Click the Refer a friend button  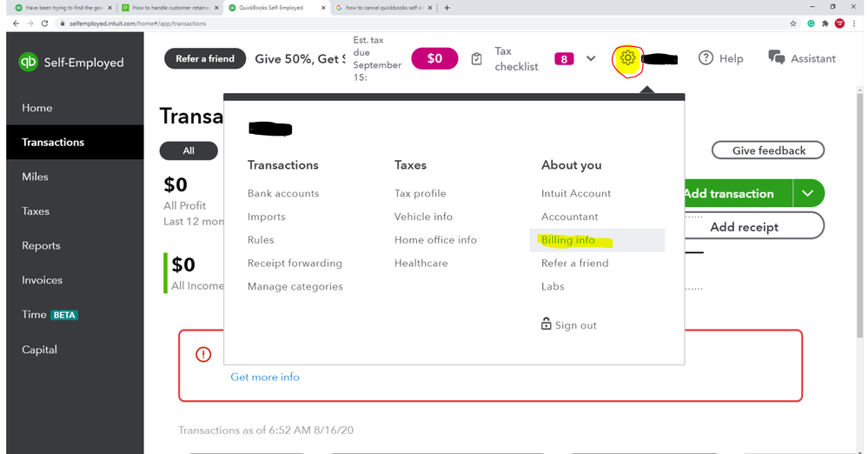[x=205, y=59]
